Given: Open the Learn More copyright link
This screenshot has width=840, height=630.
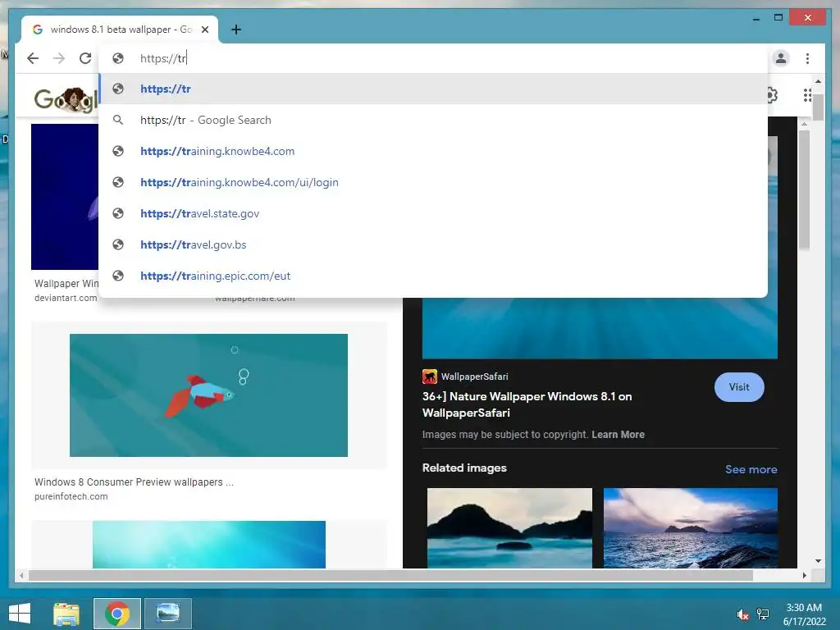Looking at the screenshot, I should 618,435.
